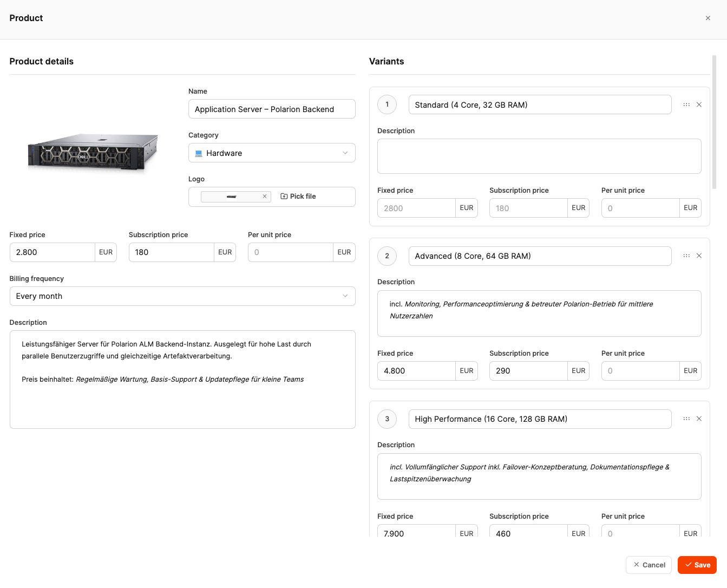Edit the Advanced variant description text

click(x=539, y=313)
